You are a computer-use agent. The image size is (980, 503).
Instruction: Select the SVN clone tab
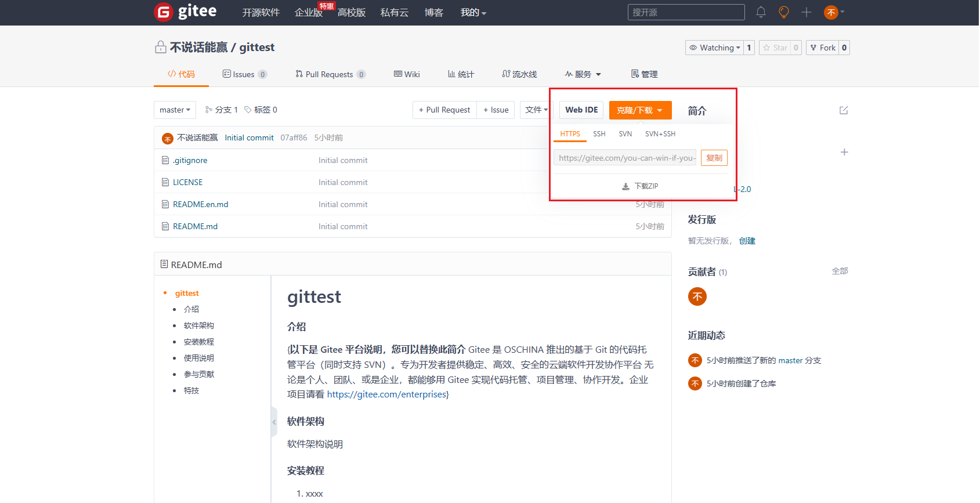[625, 134]
